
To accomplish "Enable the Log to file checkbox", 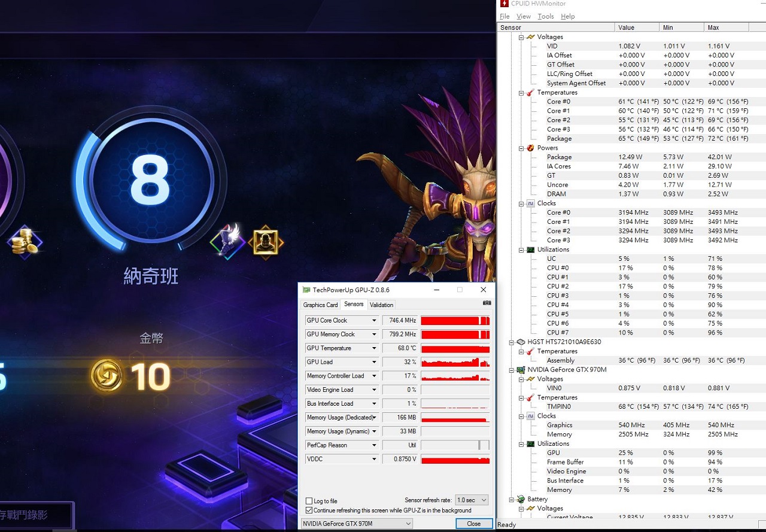I will [x=309, y=501].
